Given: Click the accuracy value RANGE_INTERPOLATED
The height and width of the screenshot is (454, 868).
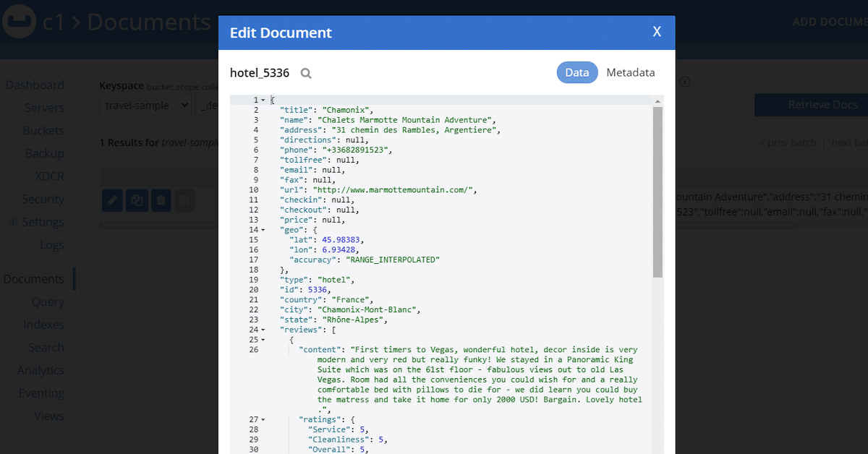Looking at the screenshot, I should (393, 260).
